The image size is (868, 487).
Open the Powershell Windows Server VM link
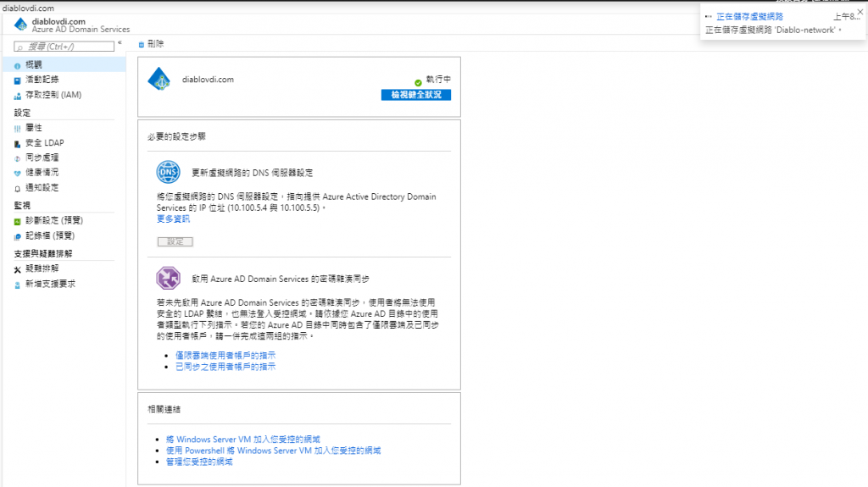274,451
